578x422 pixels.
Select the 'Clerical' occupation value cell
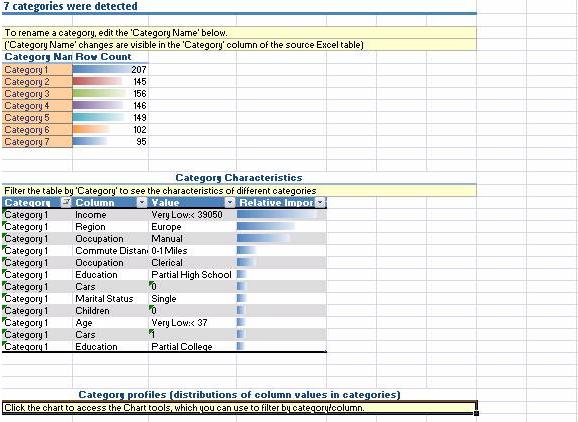coord(192,263)
